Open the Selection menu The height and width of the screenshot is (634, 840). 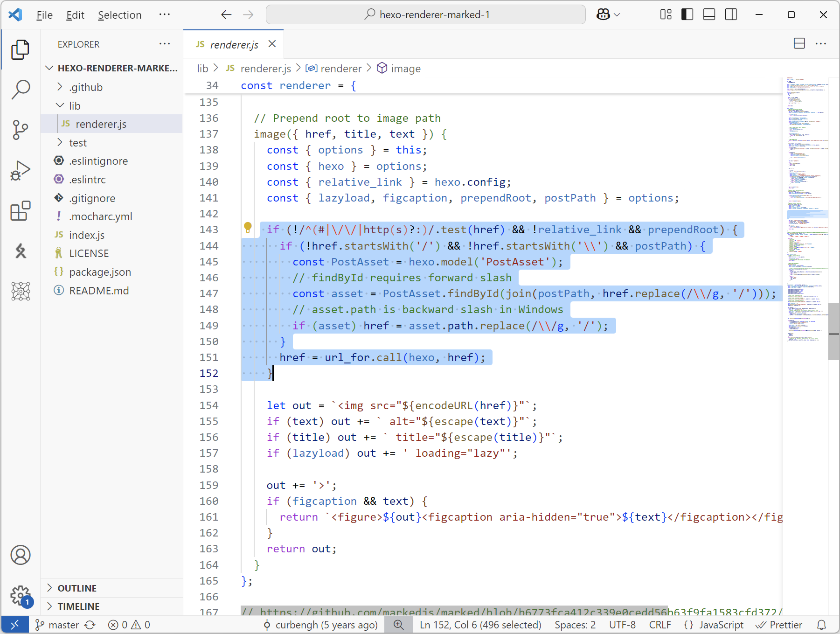(x=119, y=15)
